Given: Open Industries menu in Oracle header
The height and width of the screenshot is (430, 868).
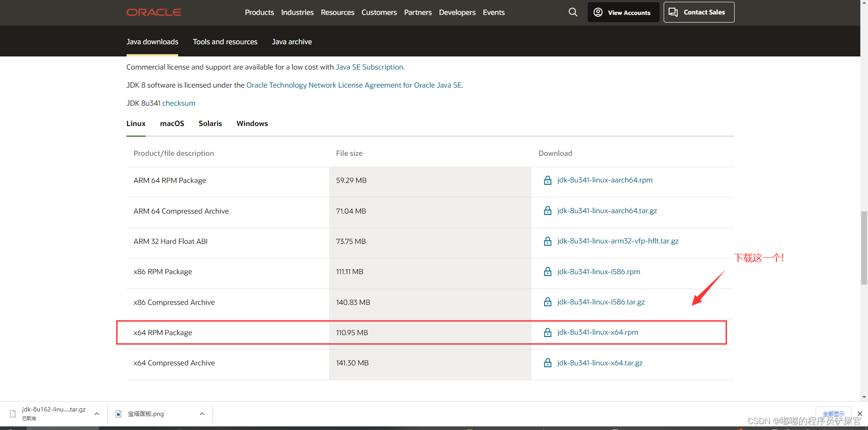Looking at the screenshot, I should (x=297, y=12).
